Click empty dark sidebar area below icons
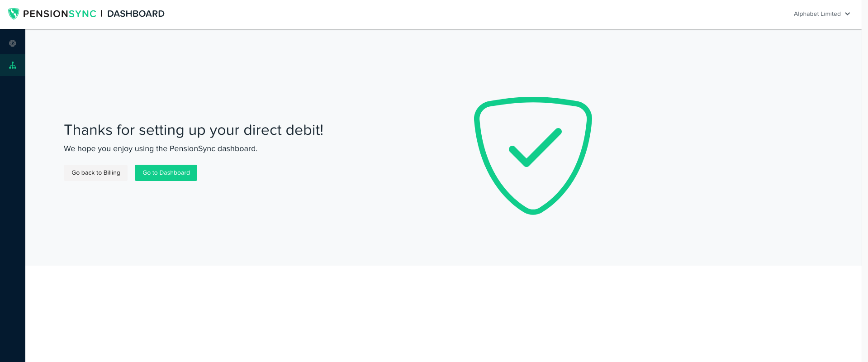Screen dimensions: 868x362 [x=13, y=226]
